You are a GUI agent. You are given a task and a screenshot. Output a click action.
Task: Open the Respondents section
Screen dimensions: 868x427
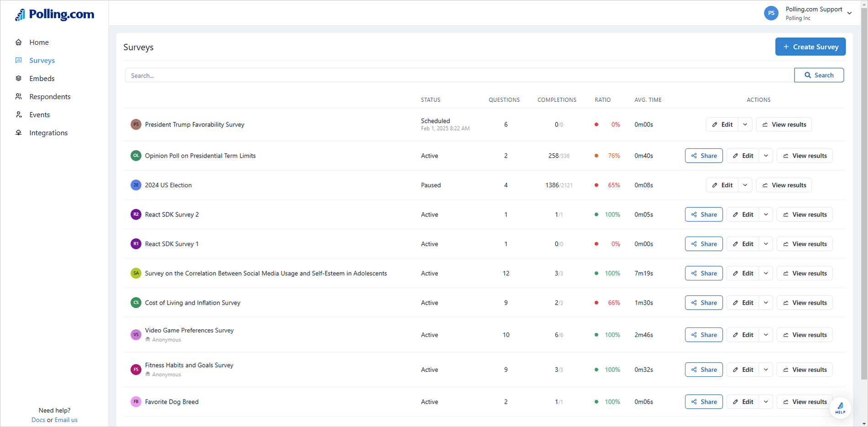50,96
